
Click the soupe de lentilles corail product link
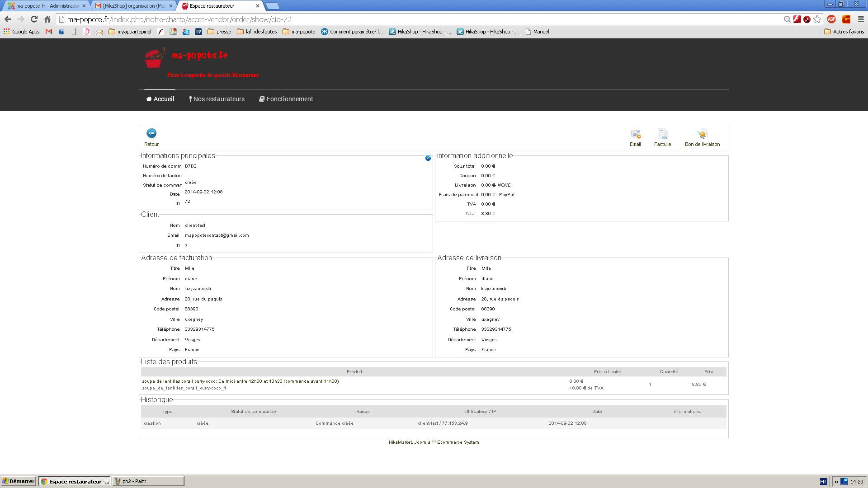(240, 381)
